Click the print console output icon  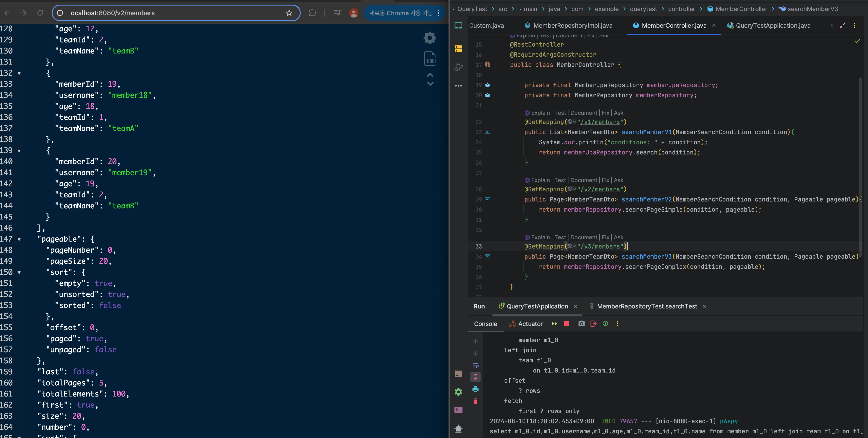(476, 389)
